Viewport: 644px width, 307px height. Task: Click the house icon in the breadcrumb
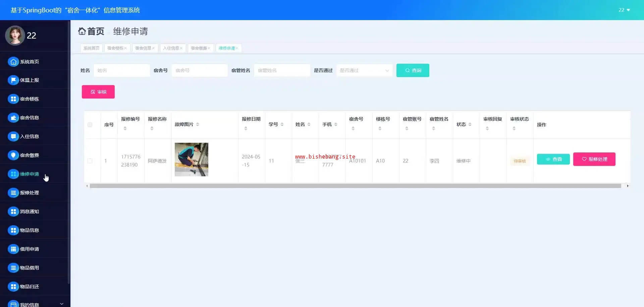pos(82,31)
